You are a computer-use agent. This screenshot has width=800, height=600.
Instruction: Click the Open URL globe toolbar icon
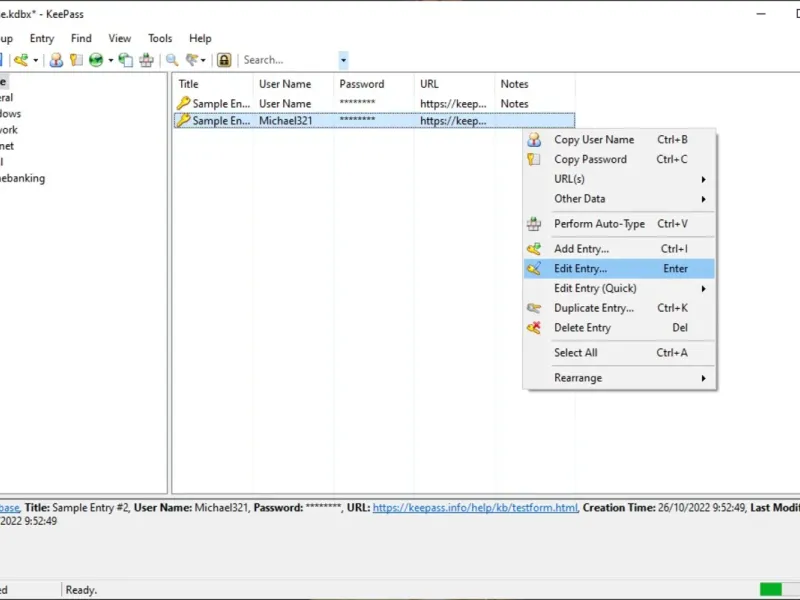click(96, 60)
